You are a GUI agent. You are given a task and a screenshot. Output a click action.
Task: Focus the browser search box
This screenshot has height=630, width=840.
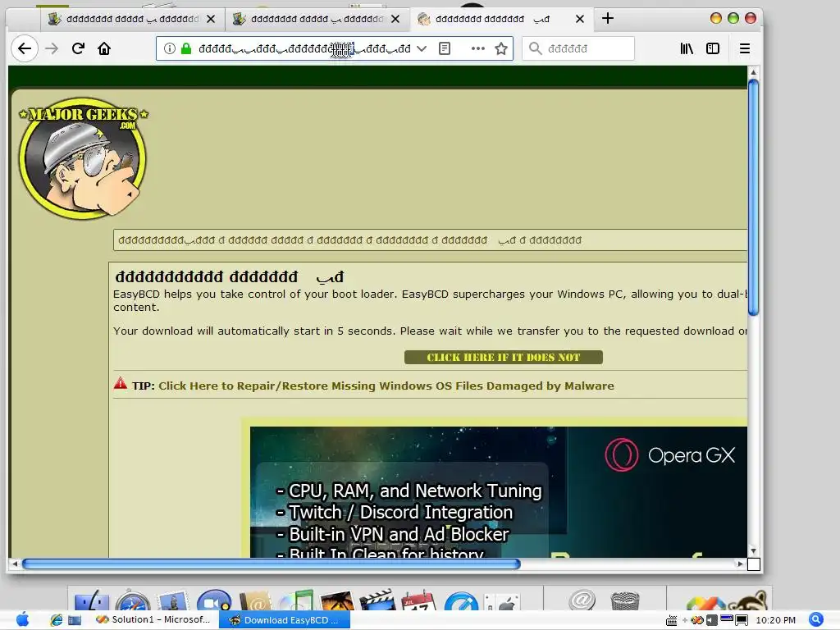[x=578, y=48]
